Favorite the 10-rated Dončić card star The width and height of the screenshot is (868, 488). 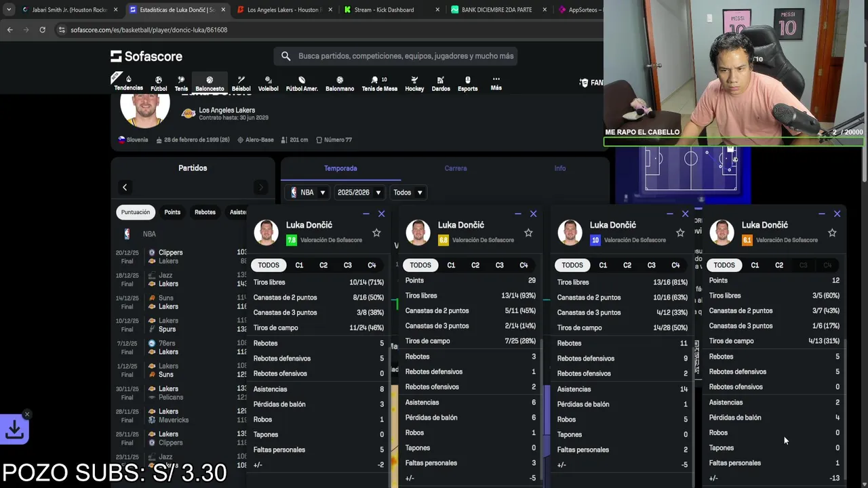[680, 232]
